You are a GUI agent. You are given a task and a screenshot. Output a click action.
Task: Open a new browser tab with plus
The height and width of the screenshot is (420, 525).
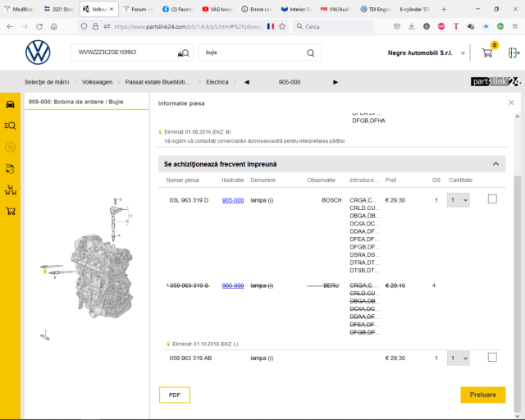click(444, 9)
